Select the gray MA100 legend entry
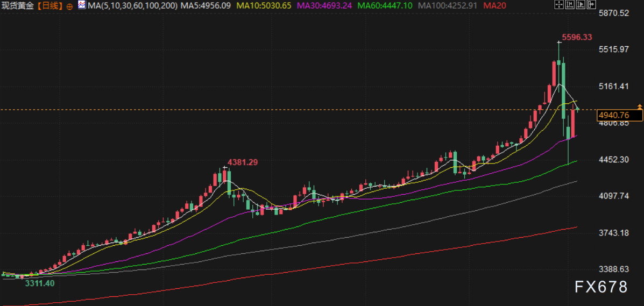Viewport: 644px width, 306px height. point(448,6)
